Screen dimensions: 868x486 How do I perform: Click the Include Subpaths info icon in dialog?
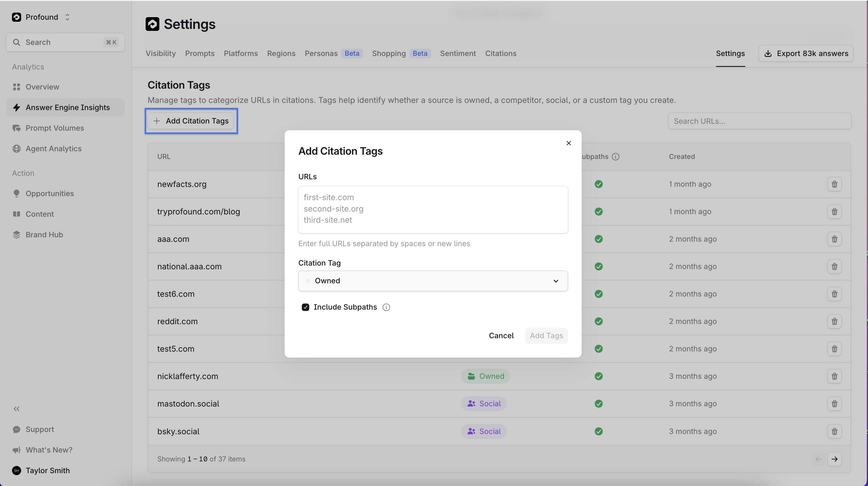386,307
